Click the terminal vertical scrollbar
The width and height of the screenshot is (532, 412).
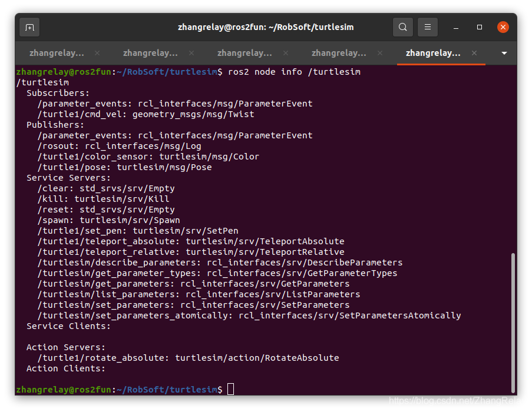tap(513, 322)
